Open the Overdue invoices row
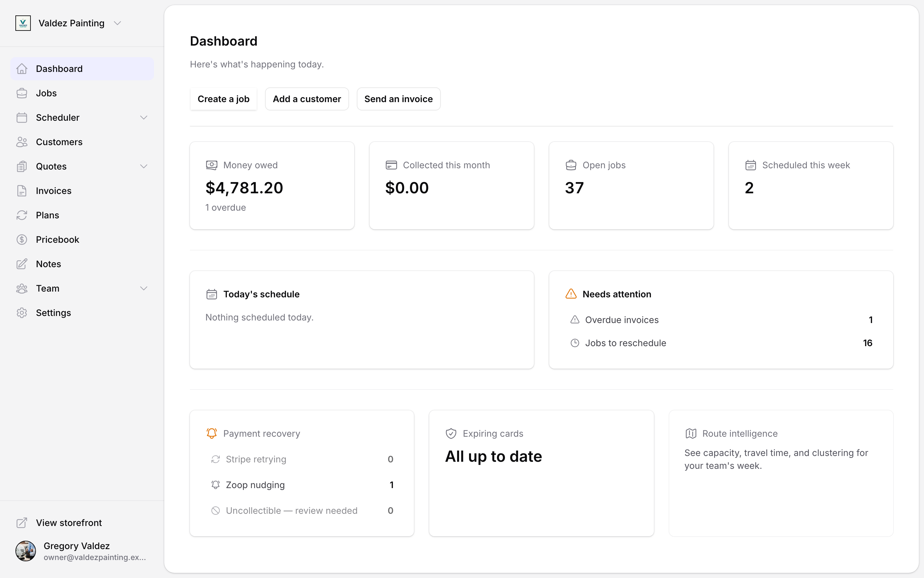 [721, 320]
